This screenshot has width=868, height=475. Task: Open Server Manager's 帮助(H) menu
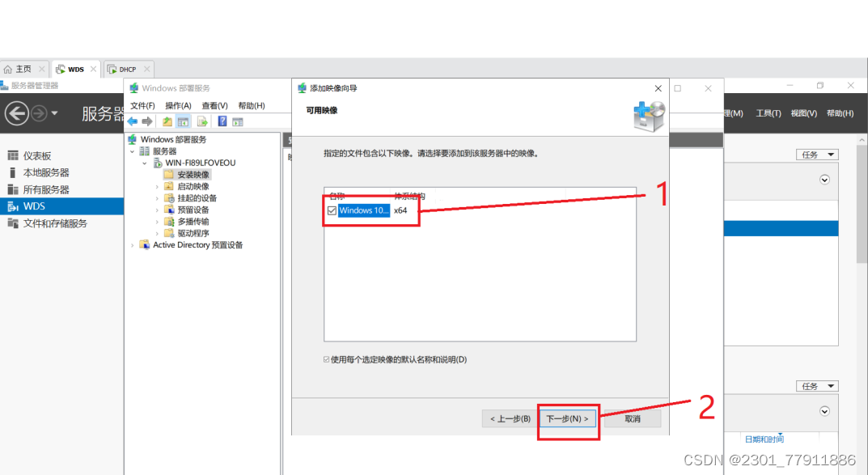click(840, 113)
